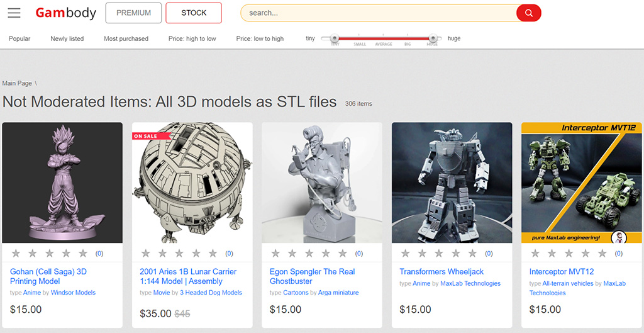This screenshot has height=333, width=644.
Task: Click the left size slider handle at tiny
Action: tap(335, 38)
